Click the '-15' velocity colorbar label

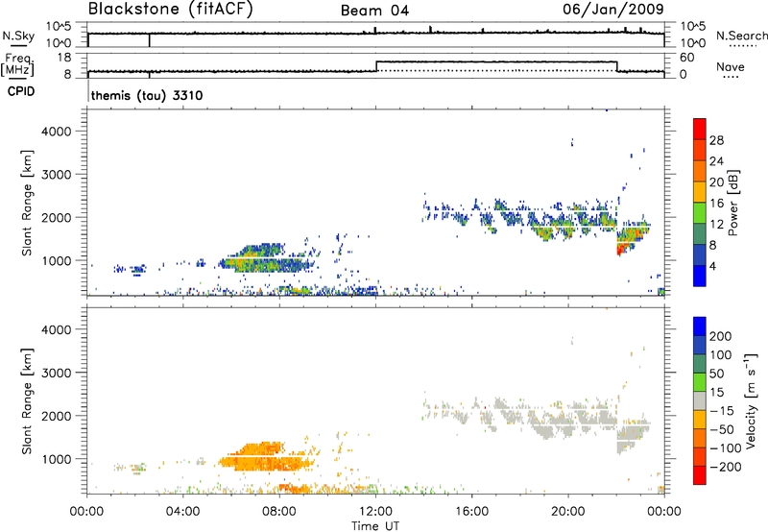coord(722,411)
